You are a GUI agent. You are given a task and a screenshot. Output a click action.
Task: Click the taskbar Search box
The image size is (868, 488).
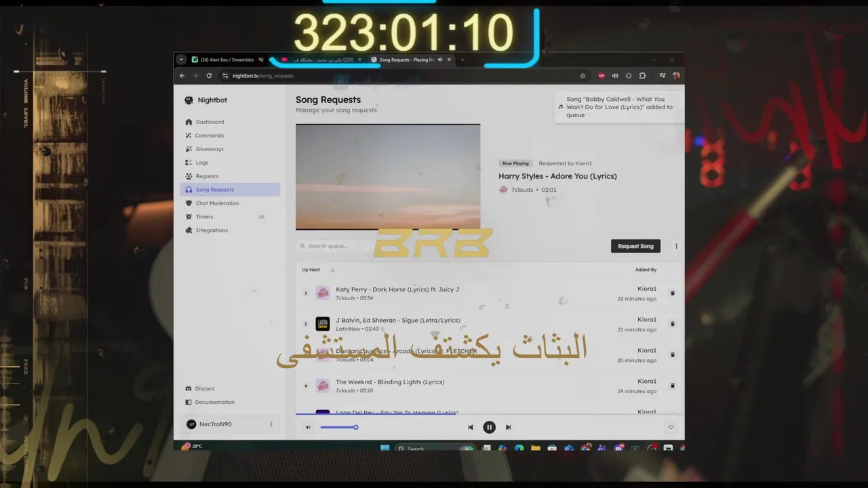(x=434, y=448)
